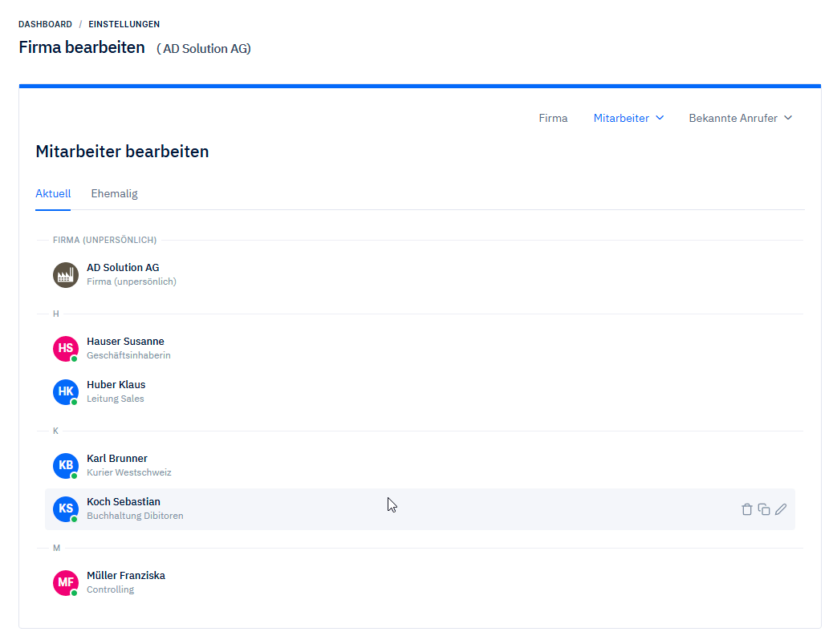
Task: Click the HK avatar for Huber Klaus
Action: 66,392
